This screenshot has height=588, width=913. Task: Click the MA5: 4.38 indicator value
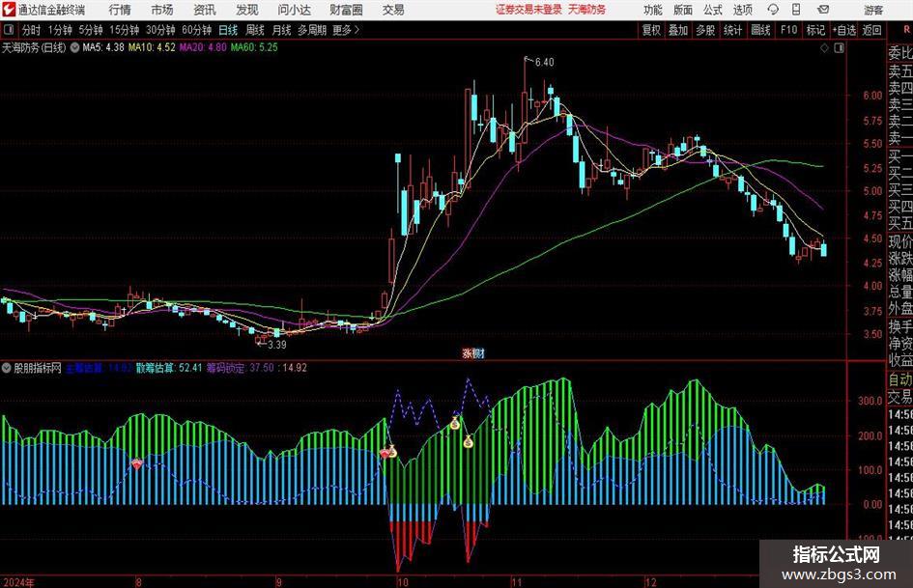(x=103, y=47)
